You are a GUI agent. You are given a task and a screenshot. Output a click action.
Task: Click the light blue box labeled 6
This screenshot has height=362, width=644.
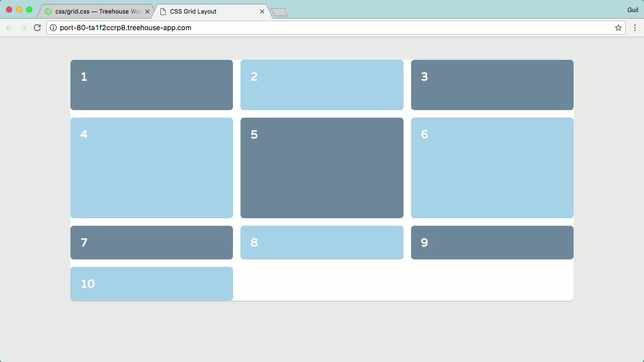pos(492,167)
